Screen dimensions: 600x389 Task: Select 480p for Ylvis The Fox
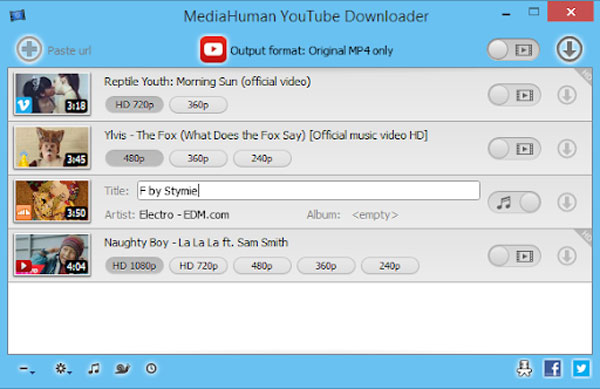tap(134, 158)
